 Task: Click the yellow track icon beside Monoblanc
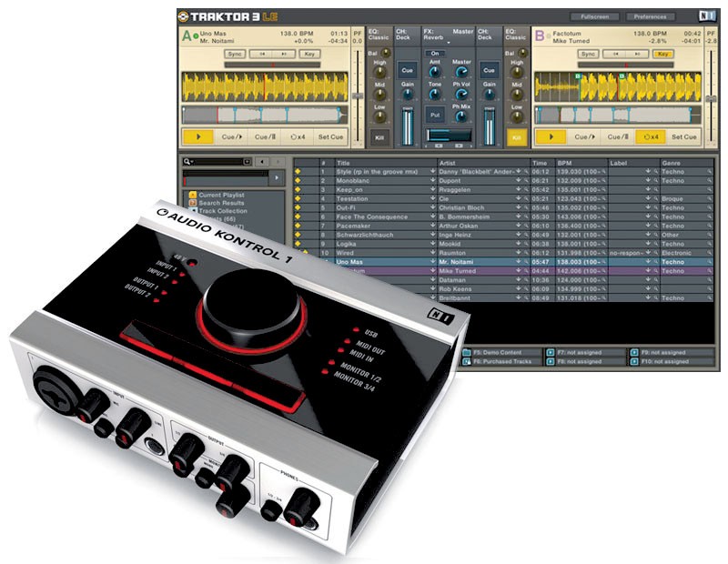(298, 181)
